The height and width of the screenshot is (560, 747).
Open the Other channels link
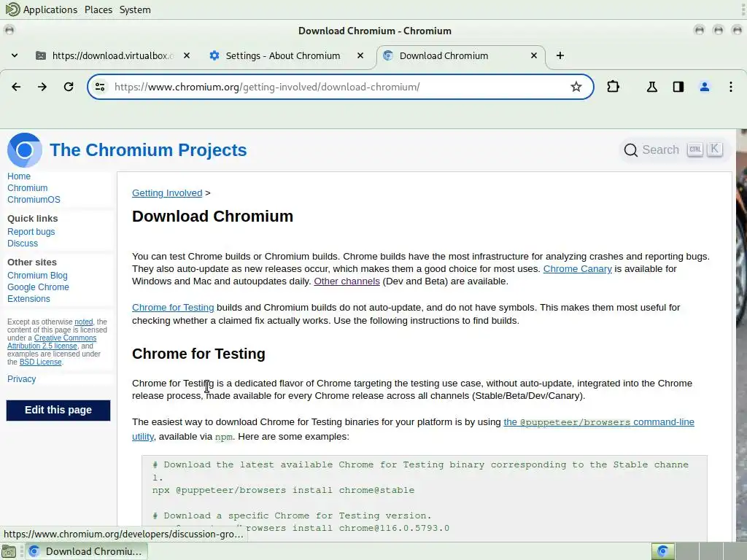pyautogui.click(x=347, y=281)
